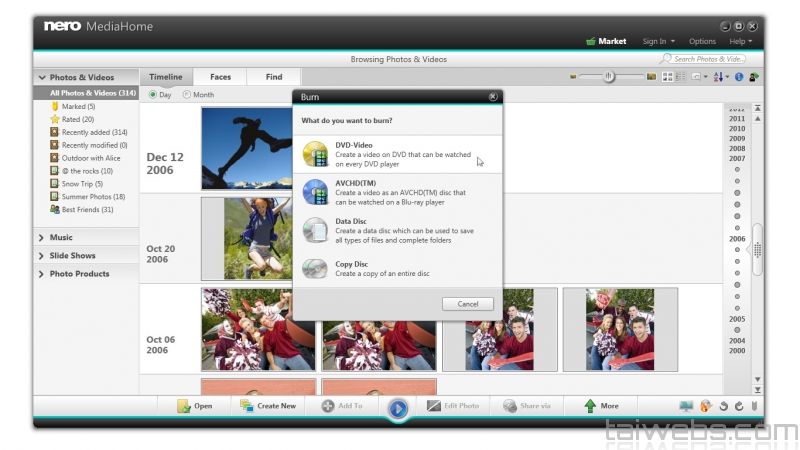800x450 pixels.
Task: Open the Market shopping basket icon
Action: [x=591, y=41]
